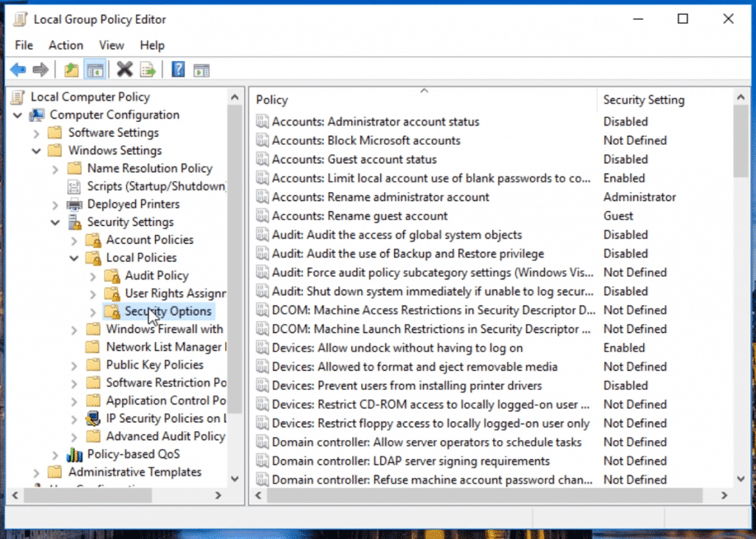Click the Delete X toolbar icon
Viewport: 756px width, 539px height.
pyautogui.click(x=125, y=70)
